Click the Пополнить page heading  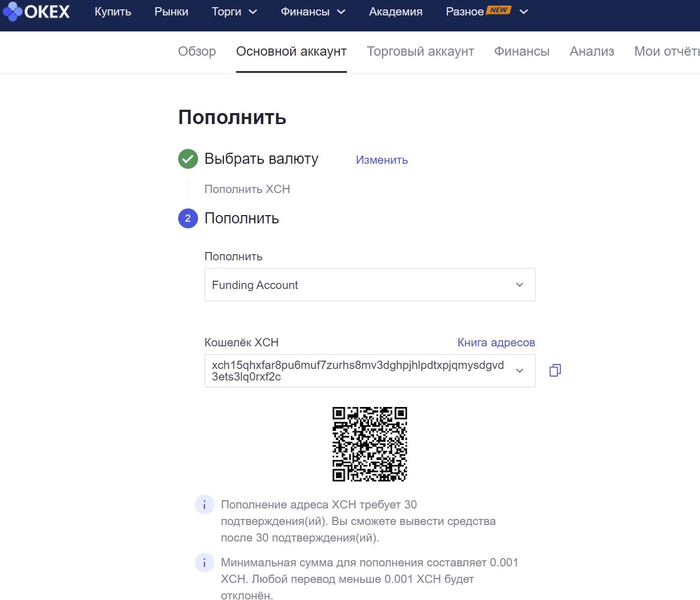232,117
